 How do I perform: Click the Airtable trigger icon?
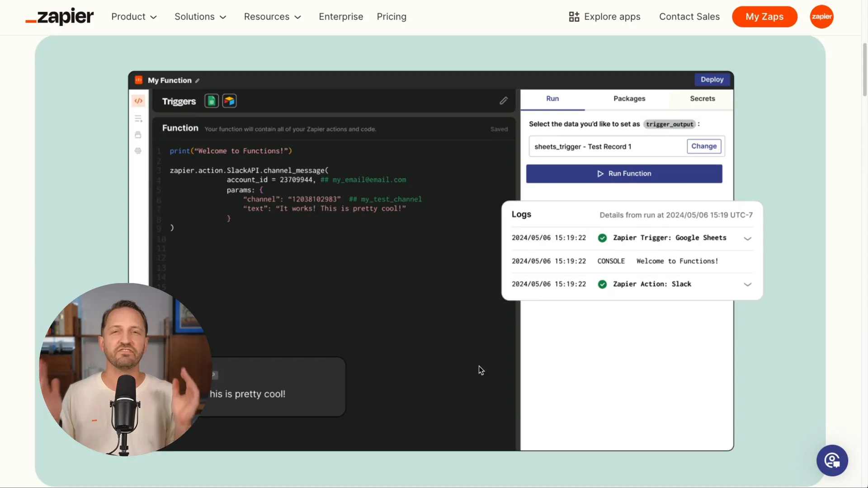pos(230,101)
